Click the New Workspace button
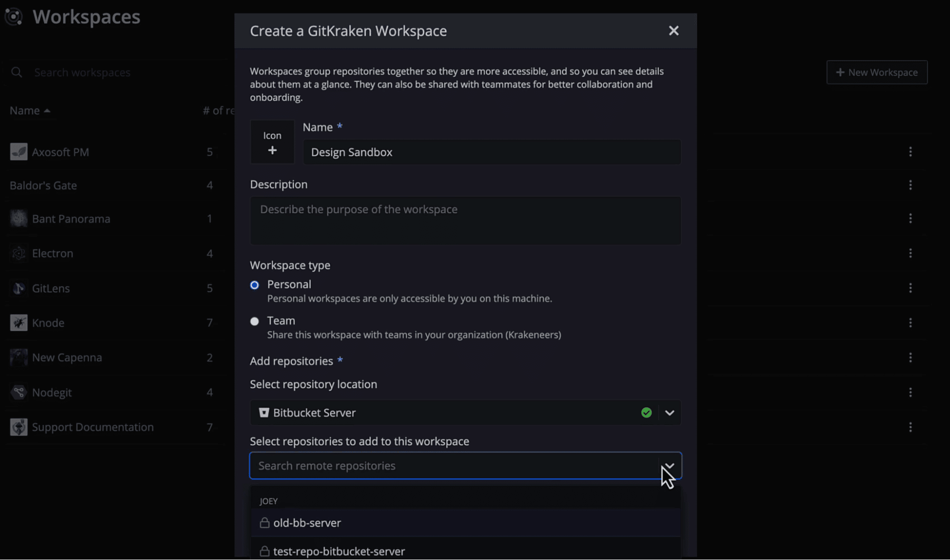The width and height of the screenshot is (950, 560). (876, 72)
